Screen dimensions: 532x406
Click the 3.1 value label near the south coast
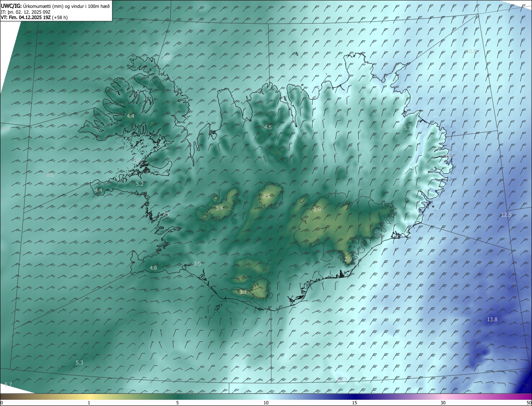coord(244,292)
